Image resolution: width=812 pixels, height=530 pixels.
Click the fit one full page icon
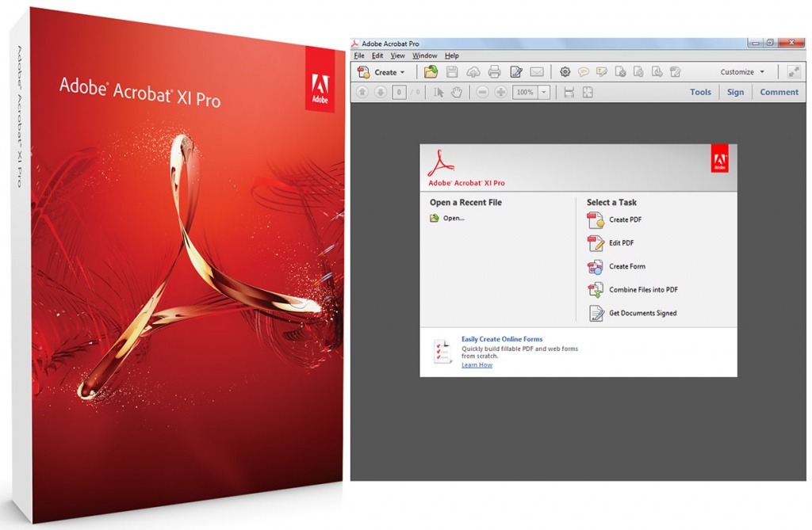[x=588, y=92]
